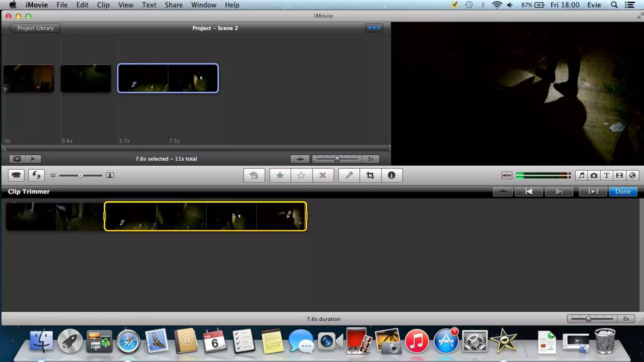Open the Help menu
The height and width of the screenshot is (362, 644).
232,5
